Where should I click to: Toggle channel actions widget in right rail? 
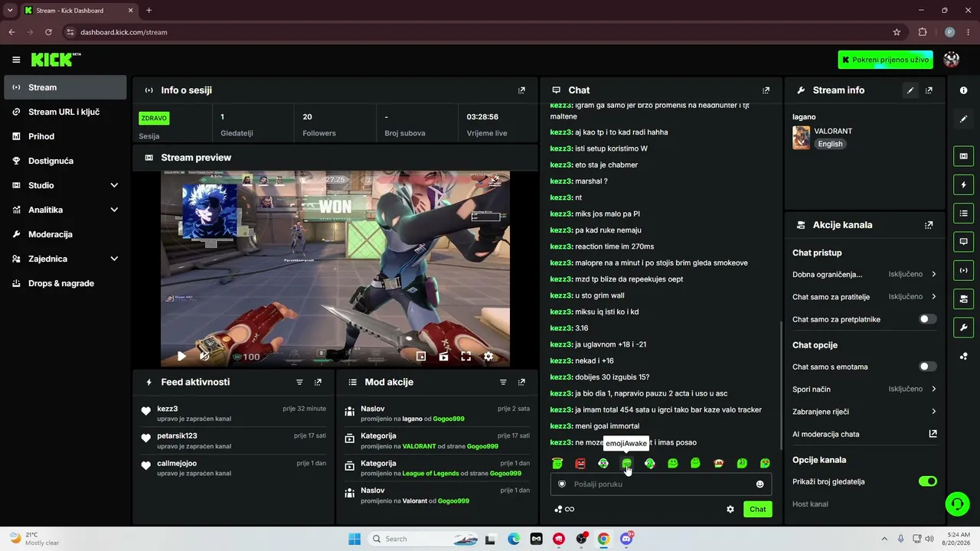pyautogui.click(x=963, y=298)
